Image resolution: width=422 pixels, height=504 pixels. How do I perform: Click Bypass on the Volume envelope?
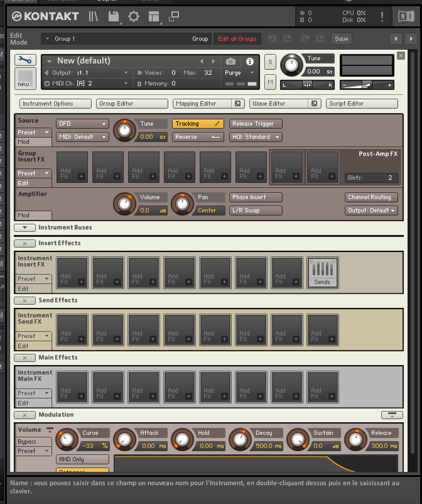[33, 441]
